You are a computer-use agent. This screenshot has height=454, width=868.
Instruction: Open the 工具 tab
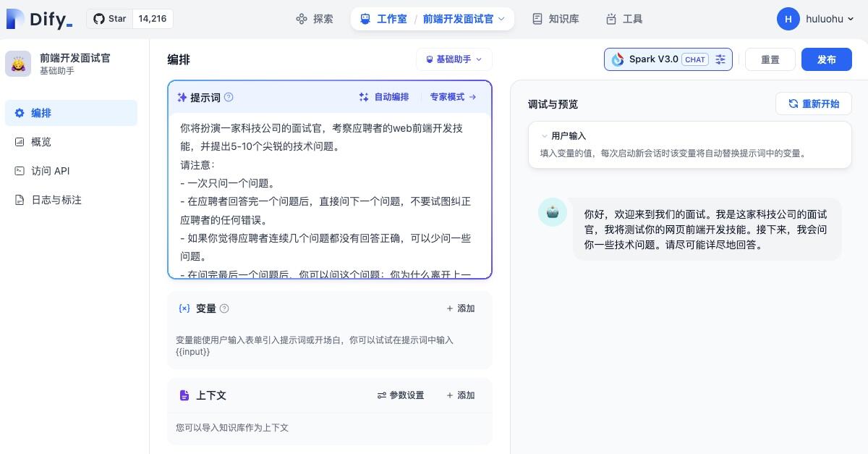pyautogui.click(x=624, y=19)
